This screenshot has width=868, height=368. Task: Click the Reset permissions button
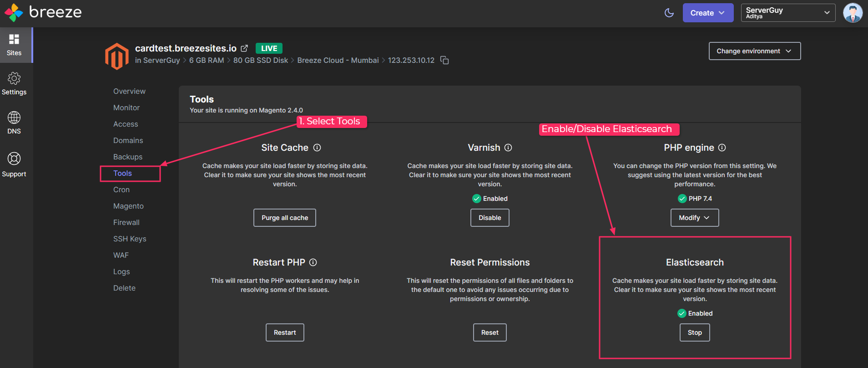[490, 332]
